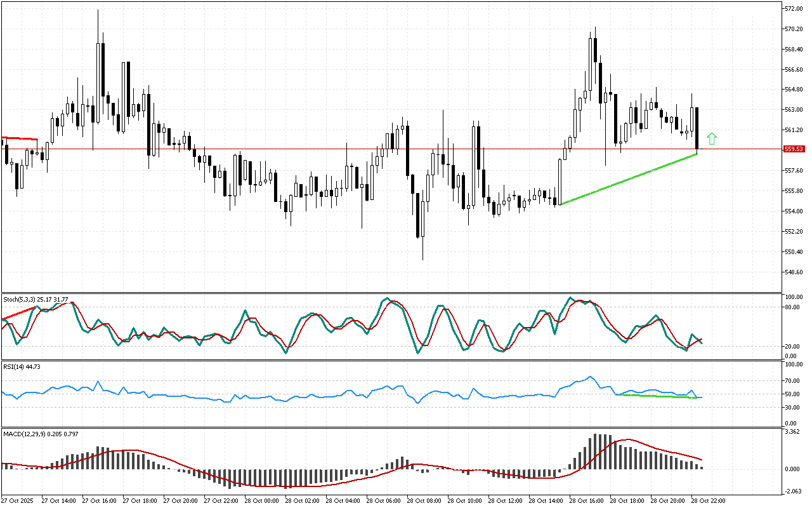Click the 572.00 price scale label

click(x=794, y=9)
